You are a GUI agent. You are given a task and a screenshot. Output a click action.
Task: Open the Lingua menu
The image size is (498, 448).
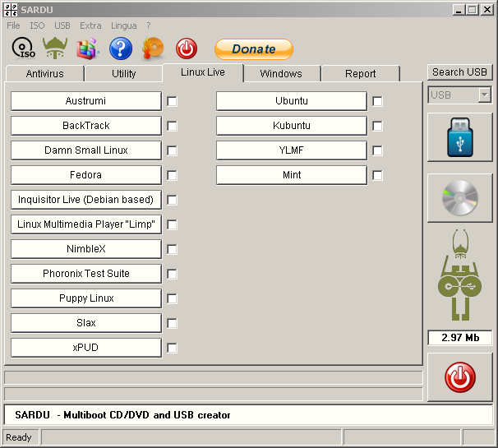pyautogui.click(x=124, y=25)
